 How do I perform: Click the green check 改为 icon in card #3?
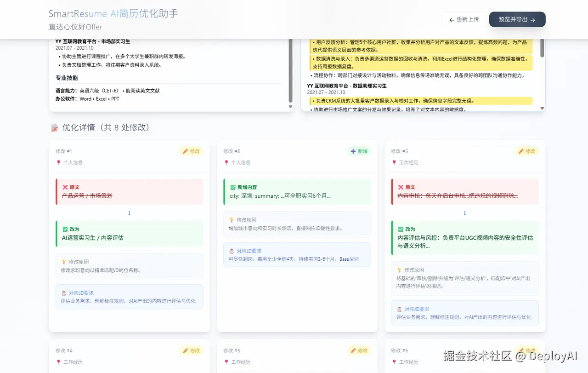pos(401,229)
